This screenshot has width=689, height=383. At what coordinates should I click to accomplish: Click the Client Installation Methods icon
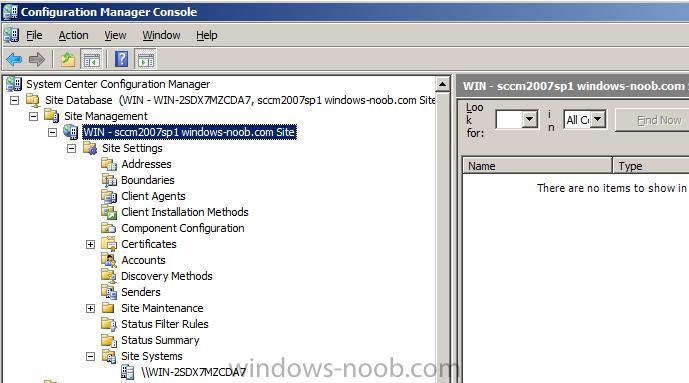coord(109,212)
